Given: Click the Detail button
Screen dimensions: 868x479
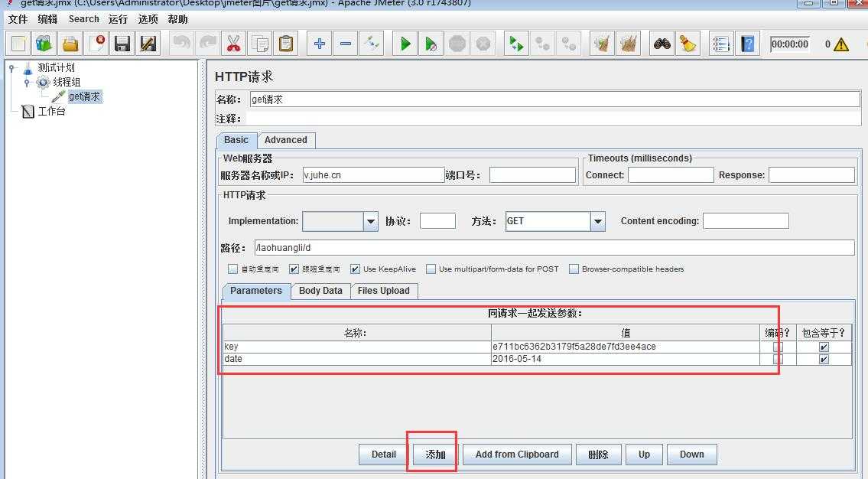Looking at the screenshot, I should click(x=384, y=455).
